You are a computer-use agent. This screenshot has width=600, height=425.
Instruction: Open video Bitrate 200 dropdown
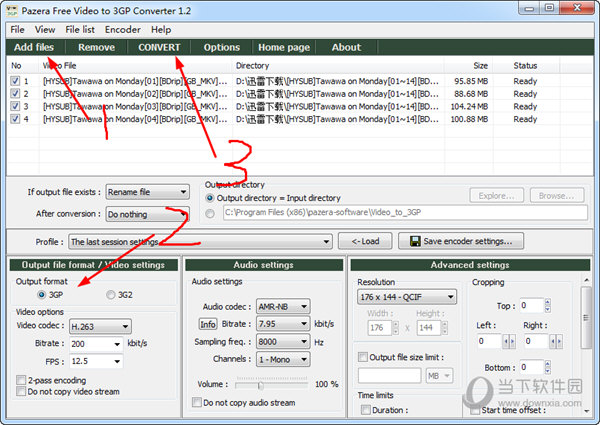coord(96,344)
